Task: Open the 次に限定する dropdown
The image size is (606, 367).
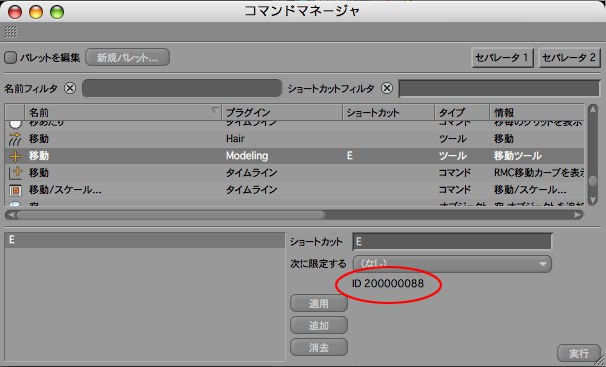Action: tap(452, 264)
